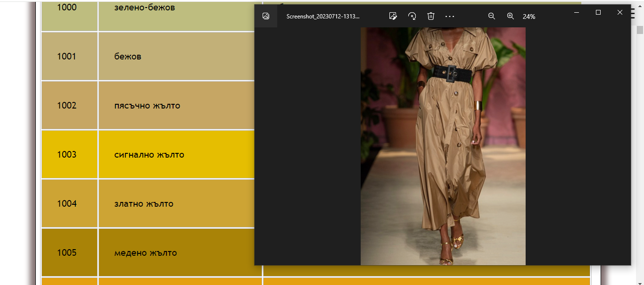Click the Screenshot_20230712 file name title
644x285 pixels.
pyautogui.click(x=323, y=17)
